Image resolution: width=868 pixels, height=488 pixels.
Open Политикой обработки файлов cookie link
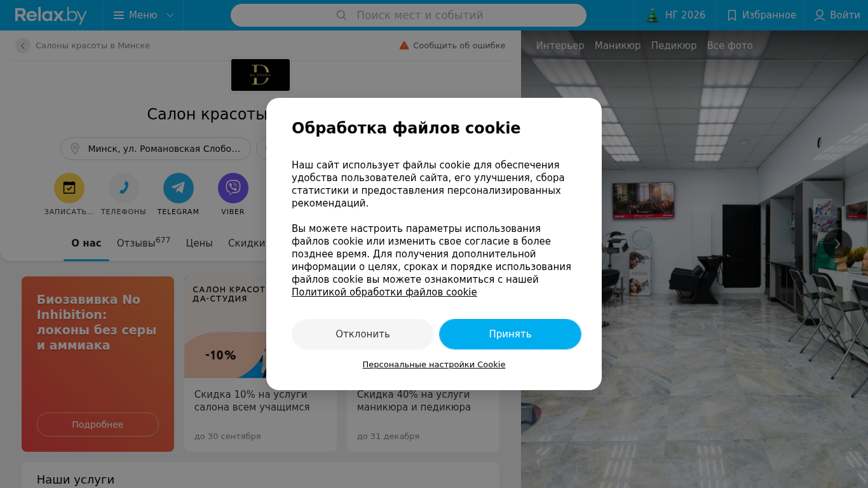384,292
